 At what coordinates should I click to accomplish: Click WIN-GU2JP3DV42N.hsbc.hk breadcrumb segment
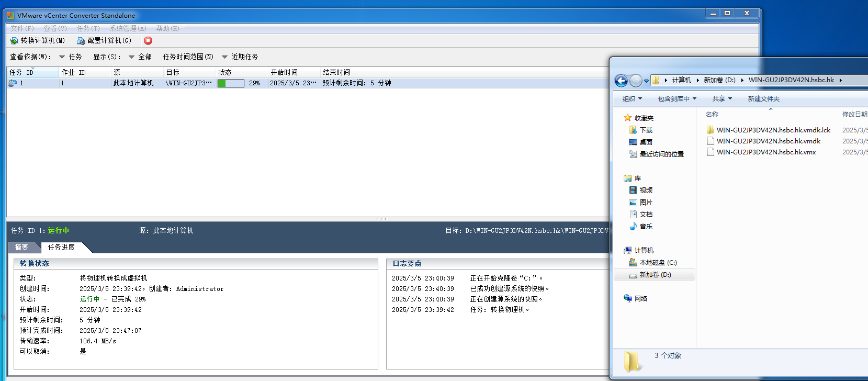(x=791, y=80)
